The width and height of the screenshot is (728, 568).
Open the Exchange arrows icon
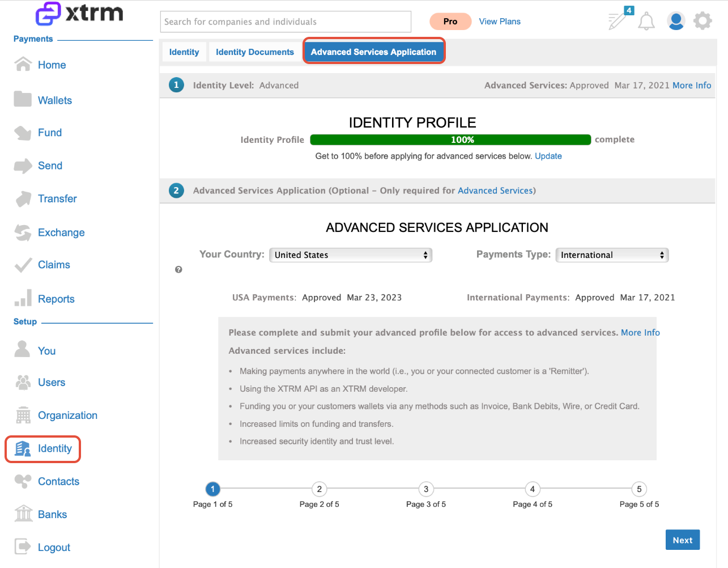pos(23,232)
